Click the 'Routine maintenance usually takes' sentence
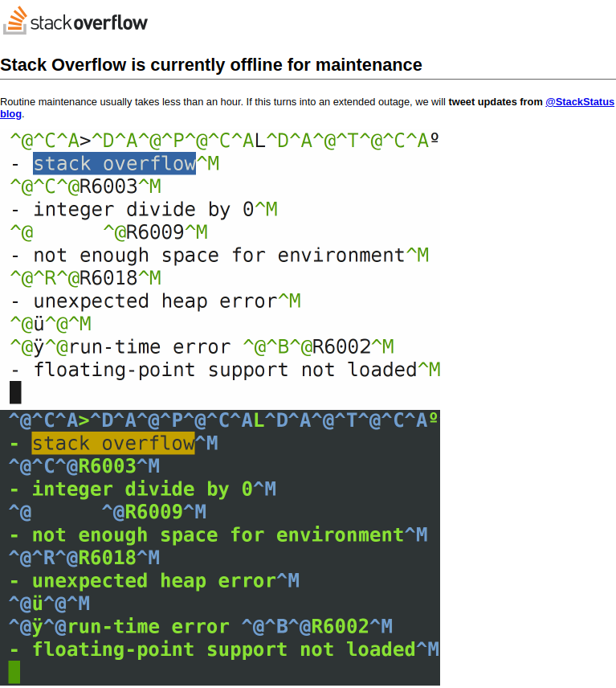 [x=121, y=102]
